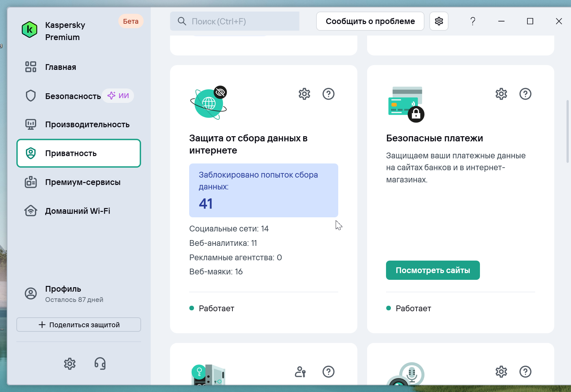The height and width of the screenshot is (392, 571).
Task: Click the profile avatar icon
Action: [31, 293]
